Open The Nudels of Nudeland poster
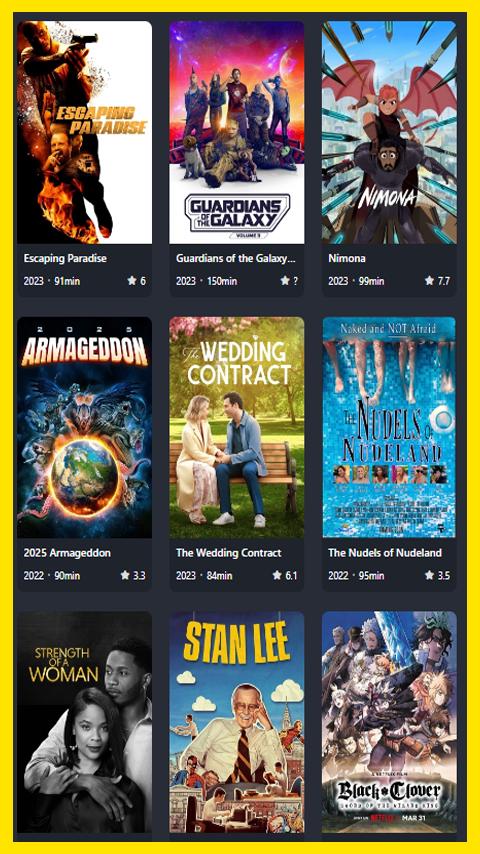 [x=389, y=428]
